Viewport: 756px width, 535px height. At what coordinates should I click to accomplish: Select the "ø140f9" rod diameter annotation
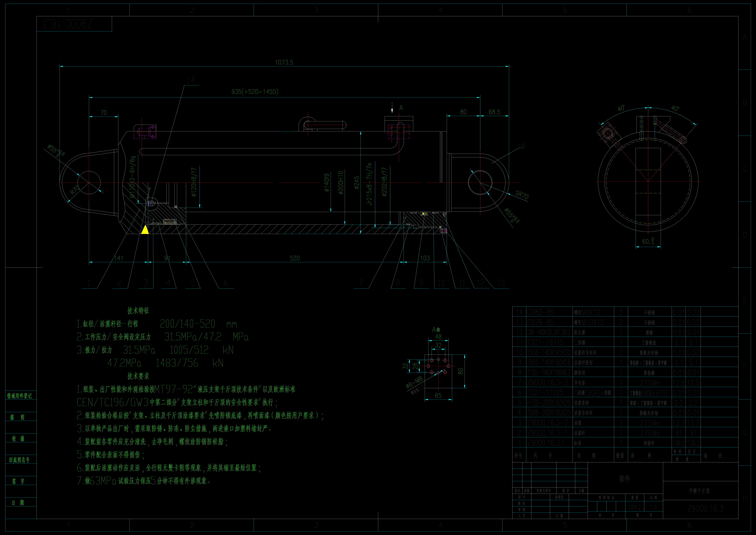[x=327, y=183]
